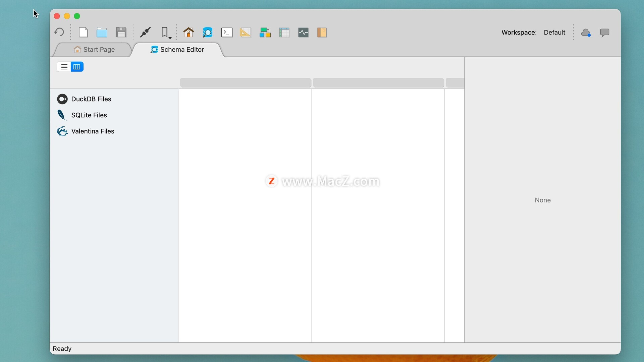Select the Schema Editor tab

(177, 50)
